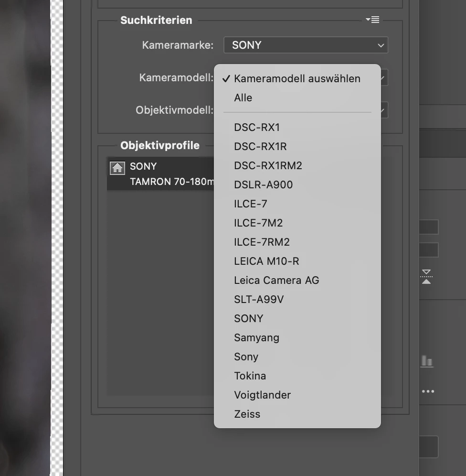The width and height of the screenshot is (466, 476).
Task: Open the Kameramarke SONY dropdown
Action: (x=306, y=45)
